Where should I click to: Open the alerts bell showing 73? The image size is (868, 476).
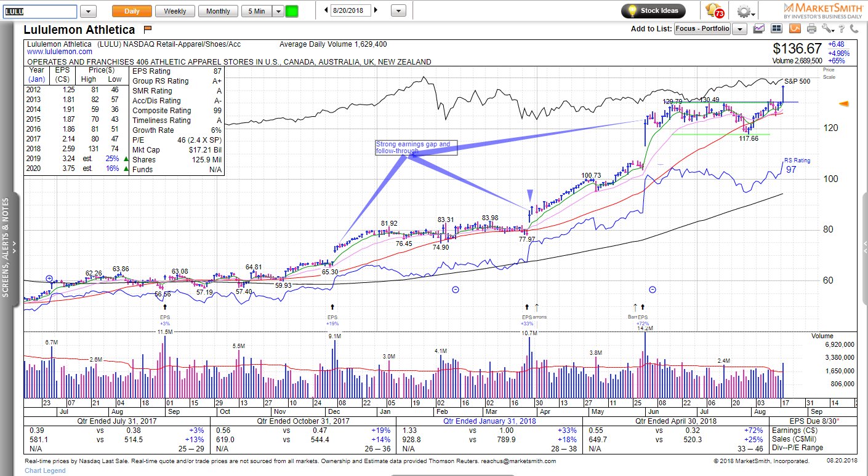(x=714, y=10)
